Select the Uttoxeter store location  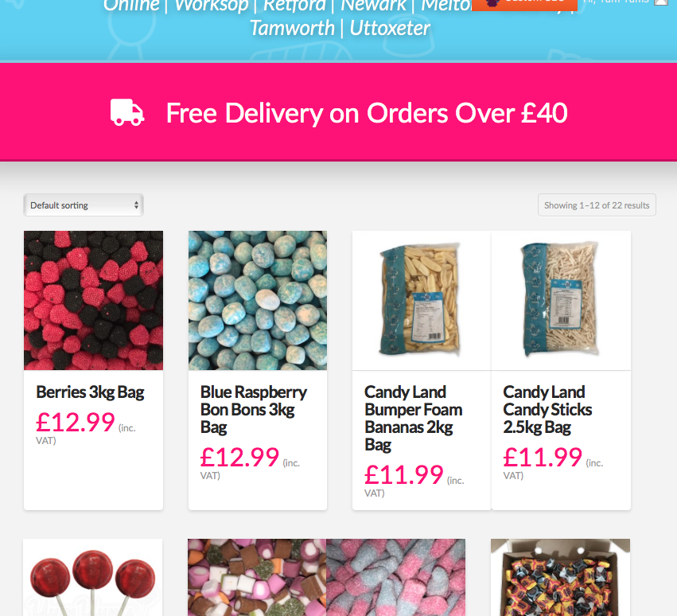pos(390,29)
